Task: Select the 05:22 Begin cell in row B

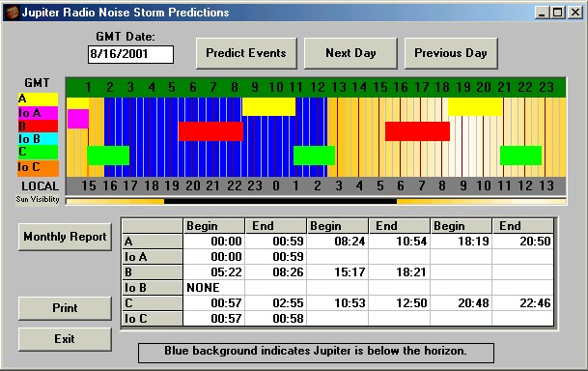Action: click(213, 271)
